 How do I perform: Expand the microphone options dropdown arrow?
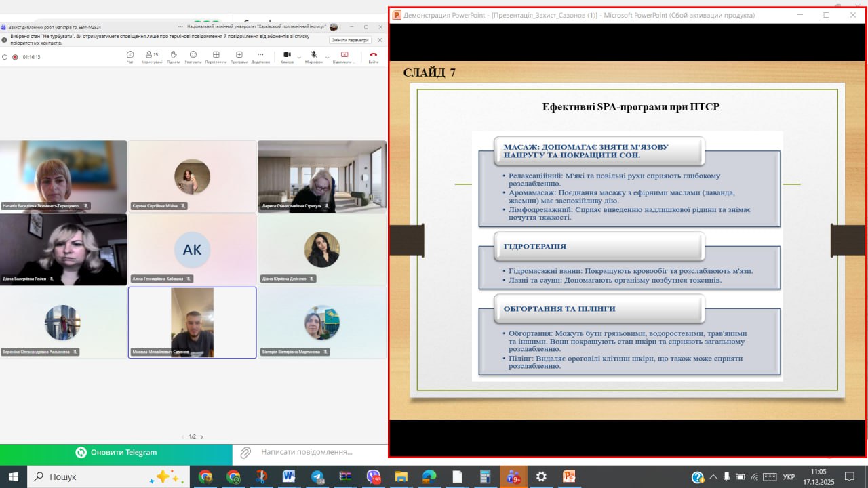(x=326, y=56)
